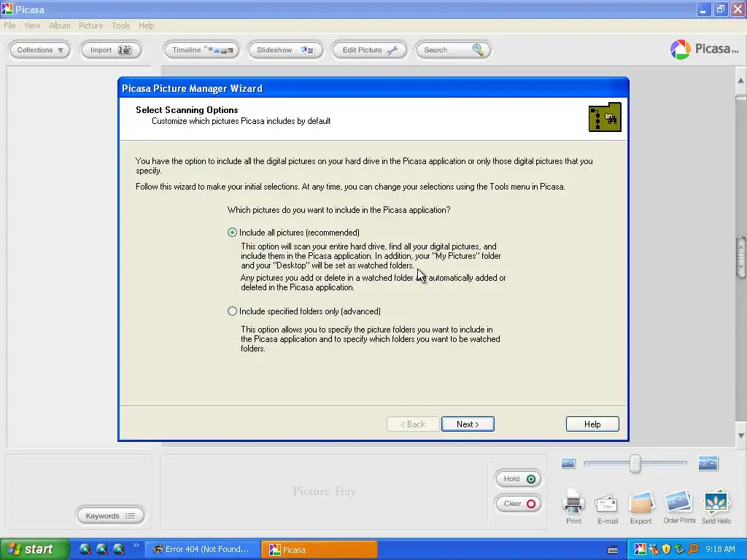Click the Keywords button
This screenshot has width=747, height=560.
coord(111,516)
